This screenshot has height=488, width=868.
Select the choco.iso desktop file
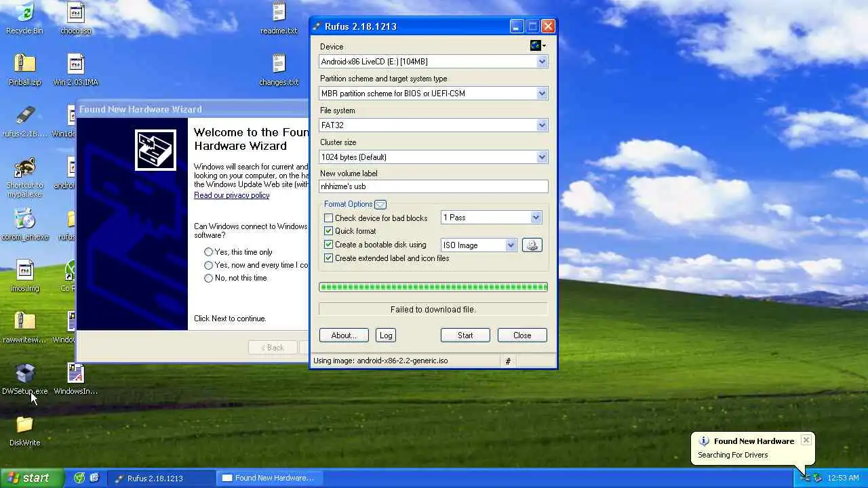(76, 18)
